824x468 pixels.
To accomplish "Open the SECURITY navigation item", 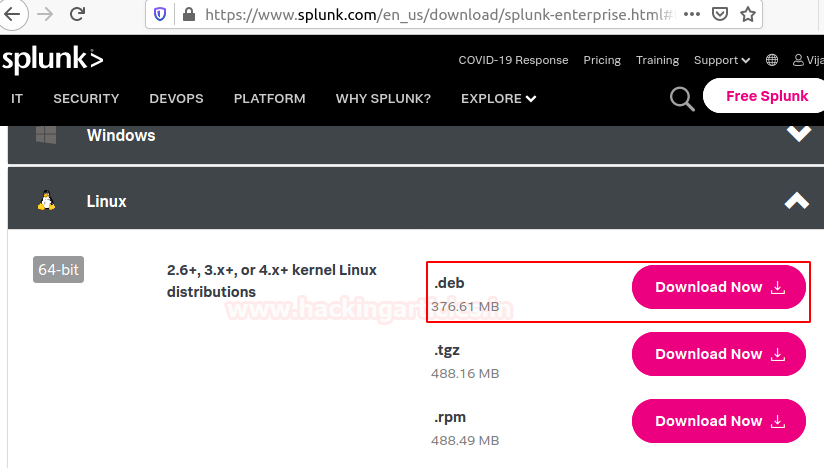I will tap(86, 98).
